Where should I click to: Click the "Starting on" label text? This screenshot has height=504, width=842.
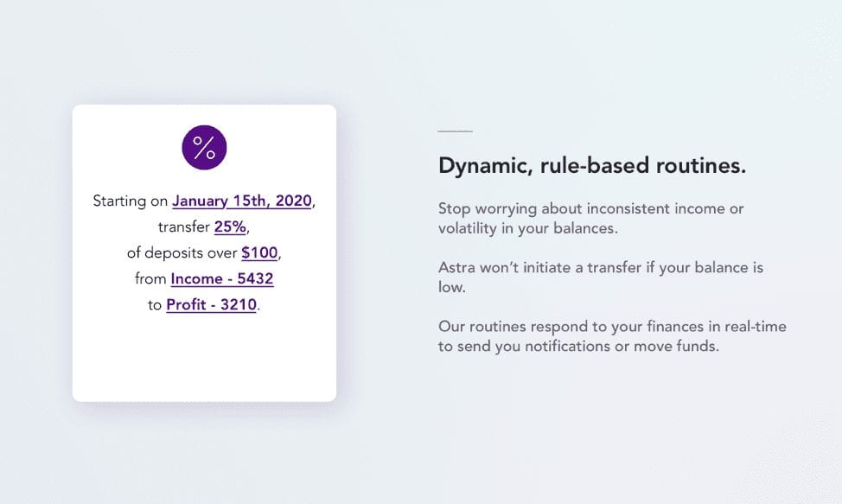pyautogui.click(x=129, y=201)
